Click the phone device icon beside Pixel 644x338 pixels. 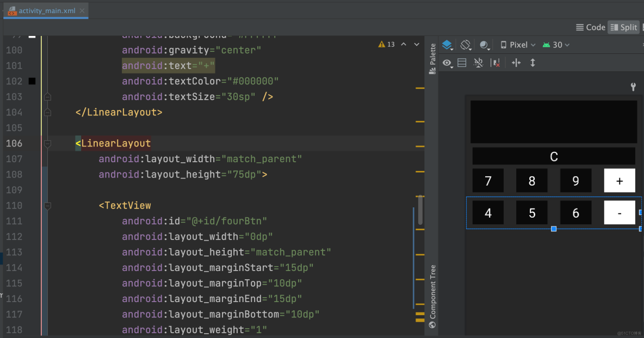point(504,45)
